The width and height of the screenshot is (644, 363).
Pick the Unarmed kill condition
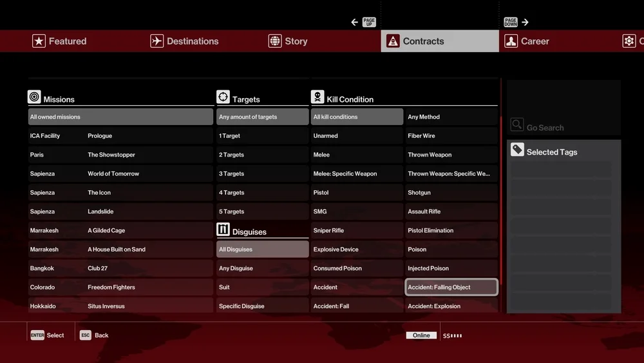coord(357,135)
